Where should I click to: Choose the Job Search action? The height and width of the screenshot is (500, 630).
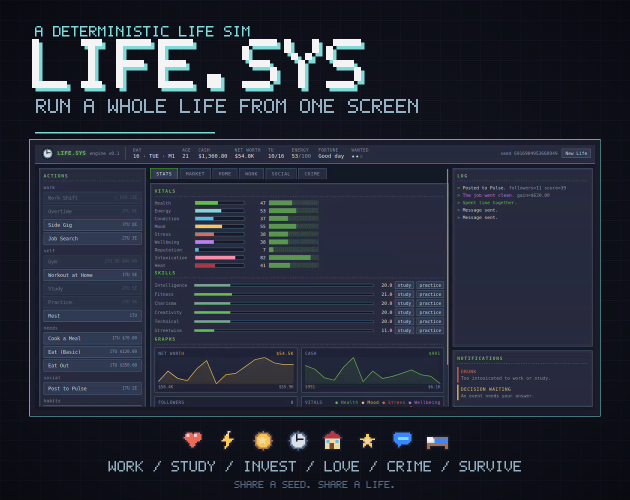pyautogui.click(x=92, y=238)
